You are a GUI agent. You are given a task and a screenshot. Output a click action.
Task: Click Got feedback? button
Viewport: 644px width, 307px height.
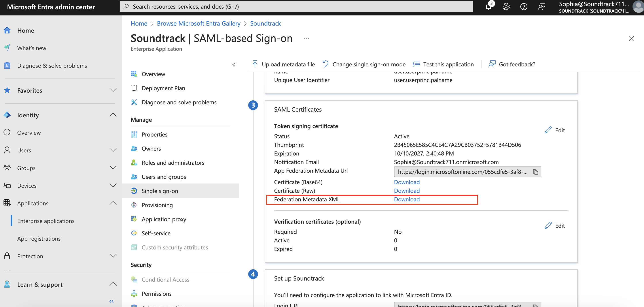[512, 64]
